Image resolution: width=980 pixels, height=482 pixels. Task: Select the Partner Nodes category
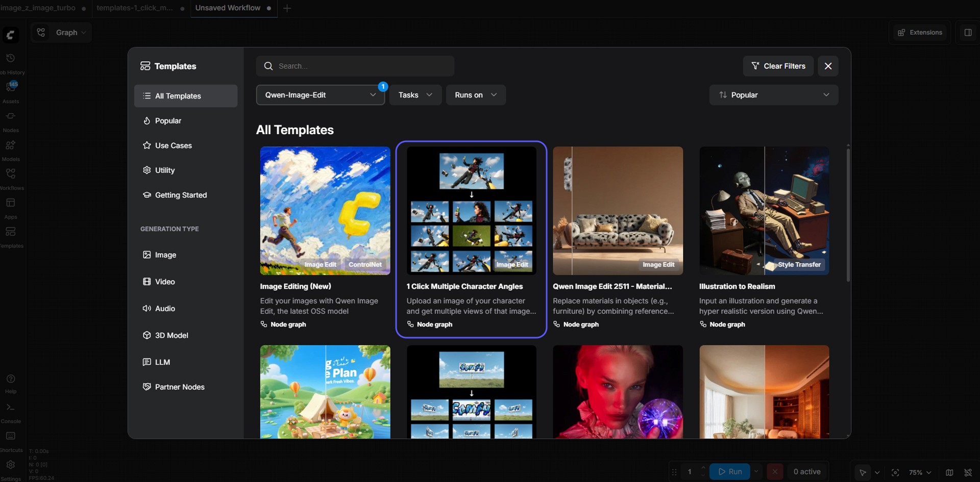click(x=186, y=387)
